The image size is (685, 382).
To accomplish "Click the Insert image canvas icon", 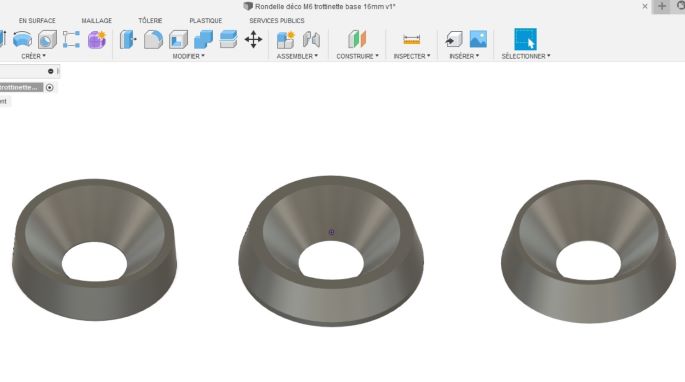I will (x=478, y=39).
